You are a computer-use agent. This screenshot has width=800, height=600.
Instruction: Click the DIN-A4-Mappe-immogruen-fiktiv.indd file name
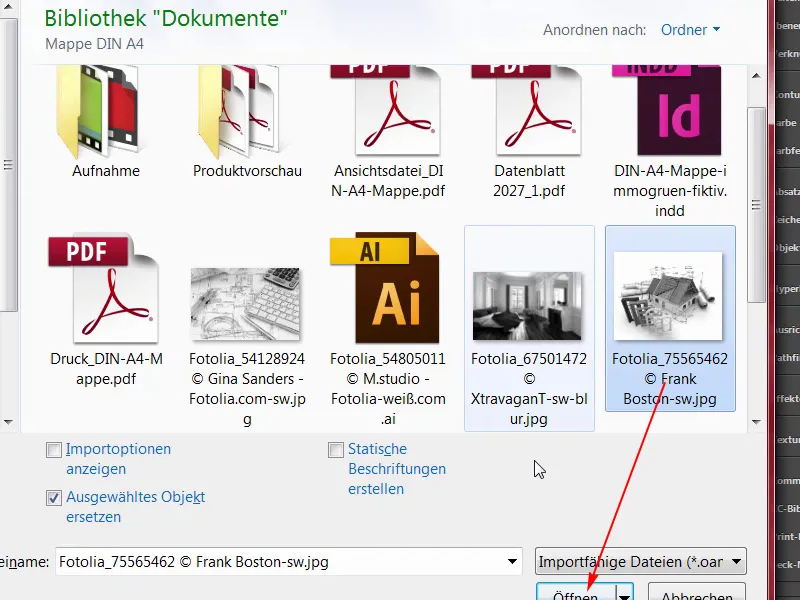click(x=670, y=191)
